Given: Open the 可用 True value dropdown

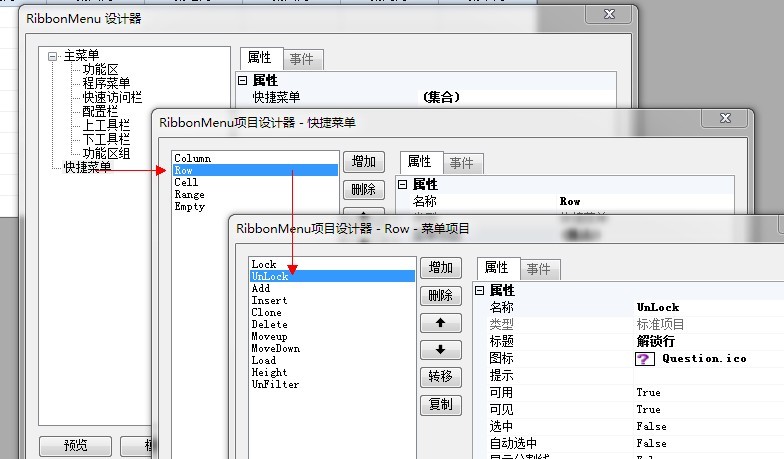Looking at the screenshot, I should [708, 392].
